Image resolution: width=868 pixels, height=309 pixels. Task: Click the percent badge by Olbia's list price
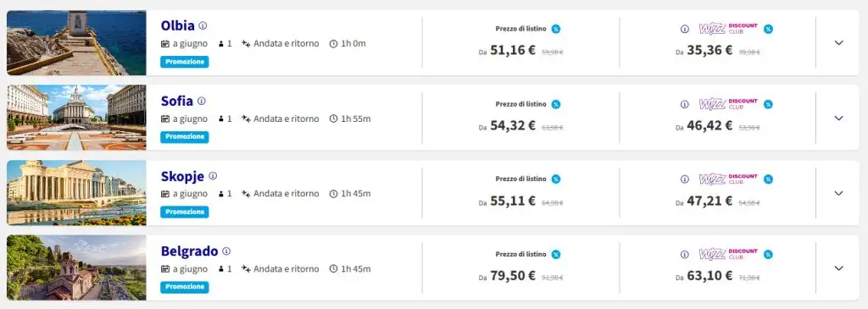pos(556,29)
